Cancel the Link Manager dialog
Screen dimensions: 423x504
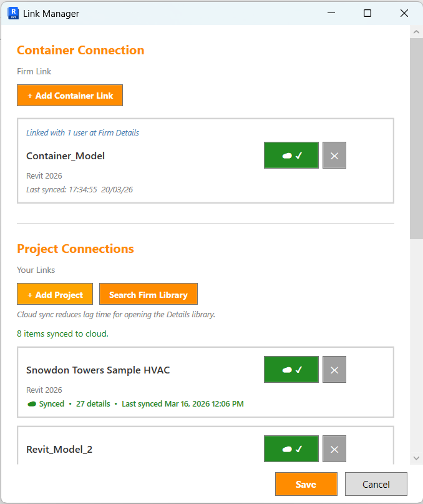point(376,484)
